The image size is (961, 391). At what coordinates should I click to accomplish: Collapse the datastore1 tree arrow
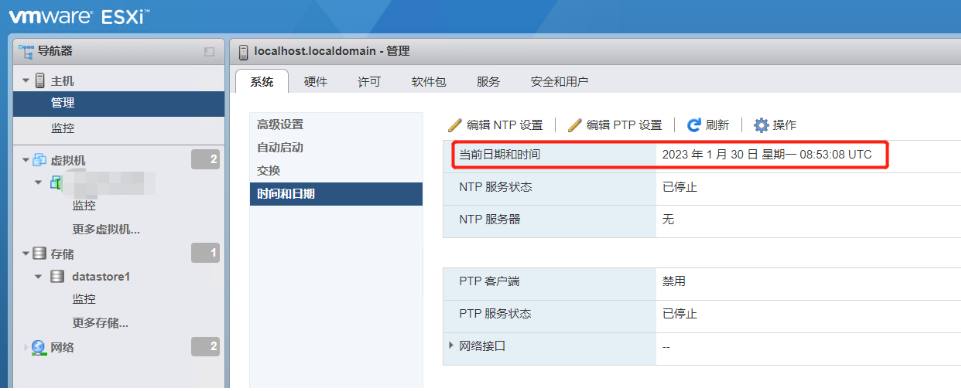38,277
